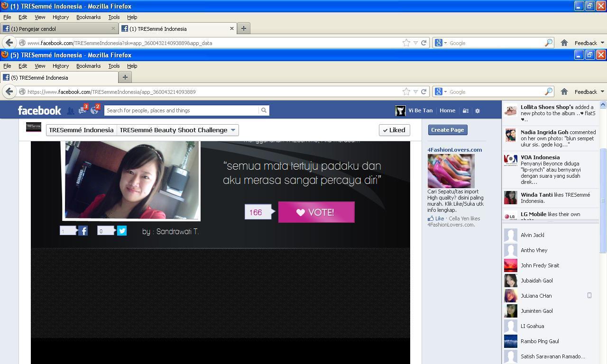Screen dimensions: 607x364
Task: Open Facebook notifications globe icon
Action: pos(94,110)
